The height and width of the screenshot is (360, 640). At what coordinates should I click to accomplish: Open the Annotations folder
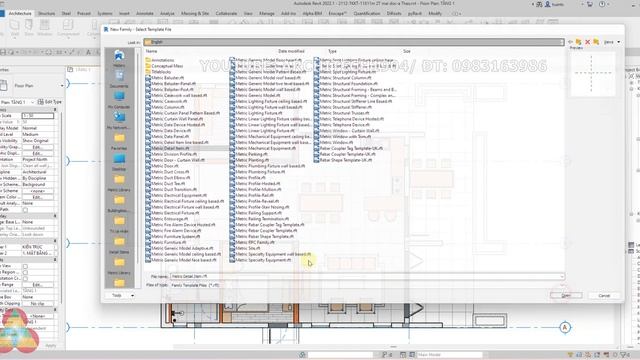[160, 60]
